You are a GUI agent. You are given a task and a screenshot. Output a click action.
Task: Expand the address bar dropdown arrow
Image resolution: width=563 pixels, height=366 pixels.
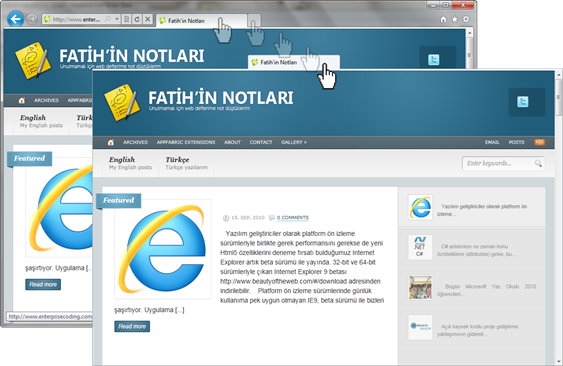117,19
